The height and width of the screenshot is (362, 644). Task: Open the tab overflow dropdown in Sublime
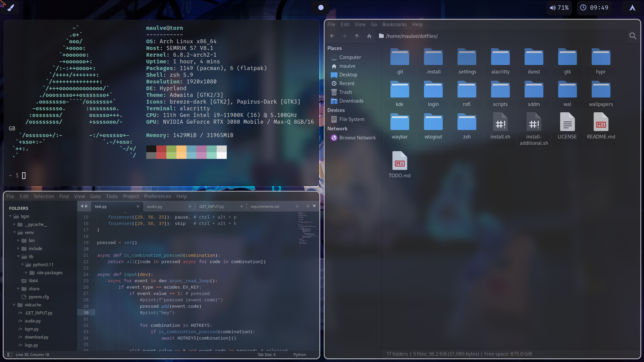pos(314,206)
